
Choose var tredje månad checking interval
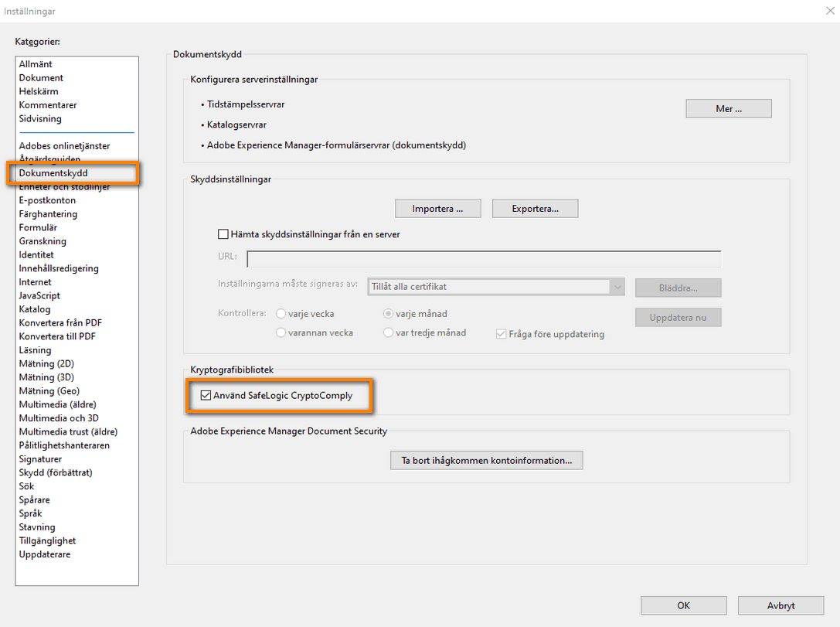click(387, 332)
